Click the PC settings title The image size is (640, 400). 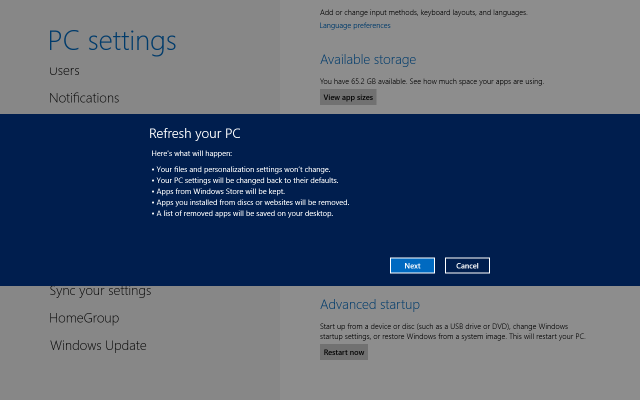coord(112,40)
